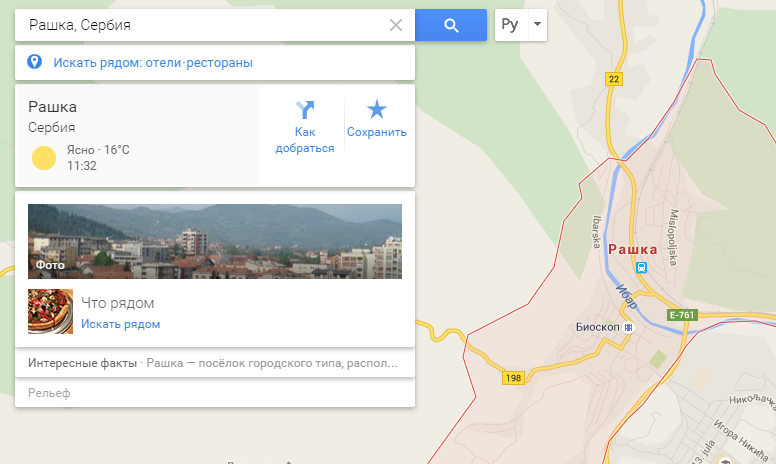Click the location pin icon beside 'Искать рядом'
The height and width of the screenshot is (464, 776).
35,62
